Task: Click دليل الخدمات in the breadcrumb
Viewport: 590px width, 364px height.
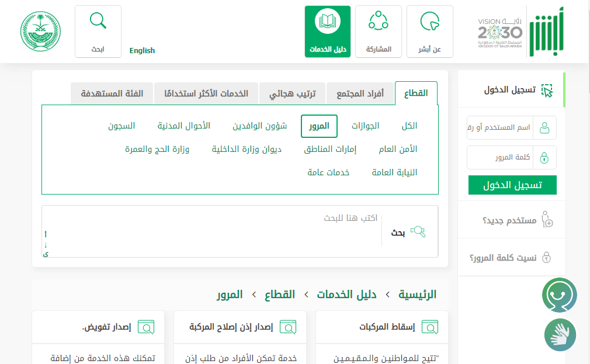Action: [346, 294]
